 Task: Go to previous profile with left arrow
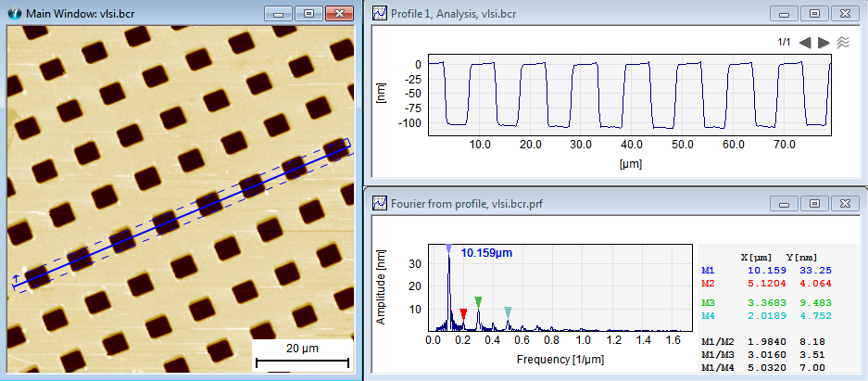(805, 43)
